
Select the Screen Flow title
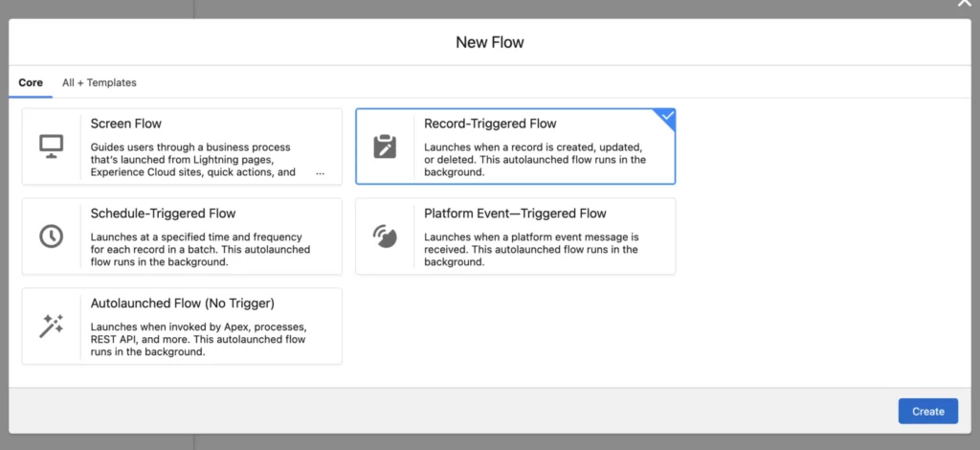(x=126, y=124)
